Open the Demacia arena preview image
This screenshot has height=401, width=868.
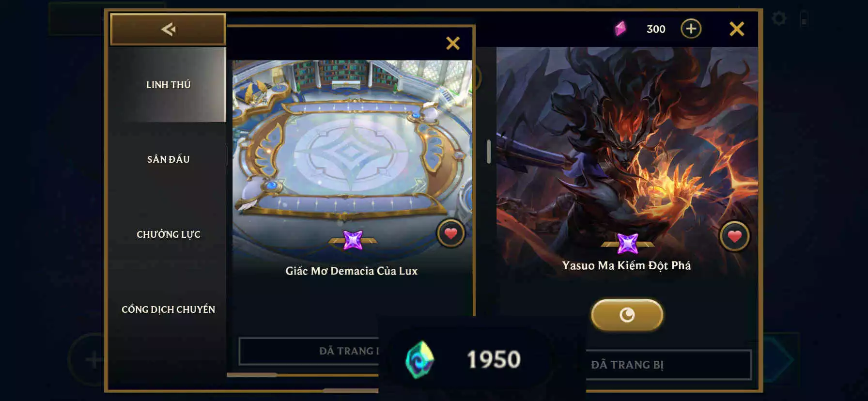coord(352,140)
